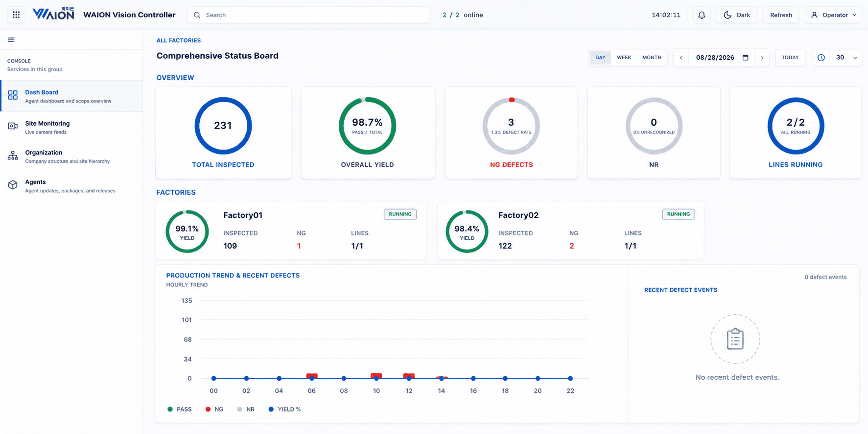The width and height of the screenshot is (868, 434).
Task: Click the Overall Yield 98.7% gauge
Action: (x=367, y=126)
